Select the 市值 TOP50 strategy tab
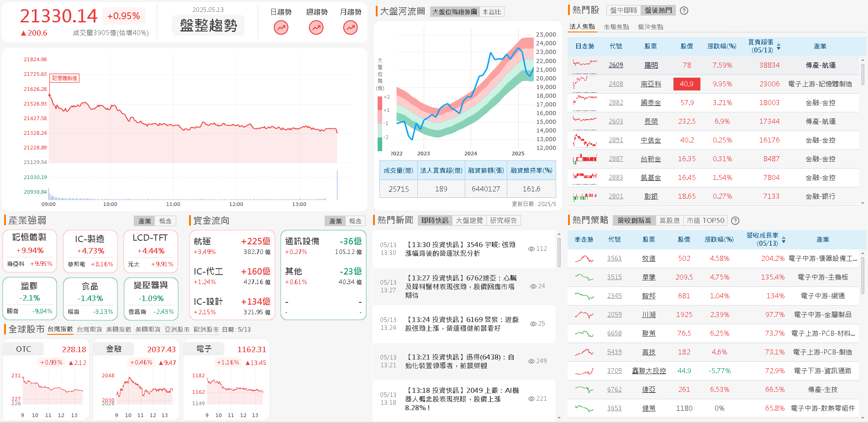This screenshot has height=423, width=868. [x=705, y=221]
